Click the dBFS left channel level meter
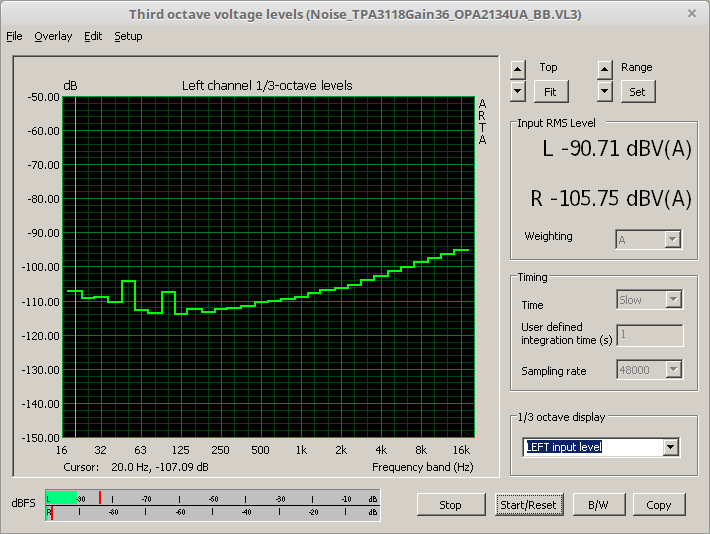This screenshot has height=534, width=710. [212, 498]
